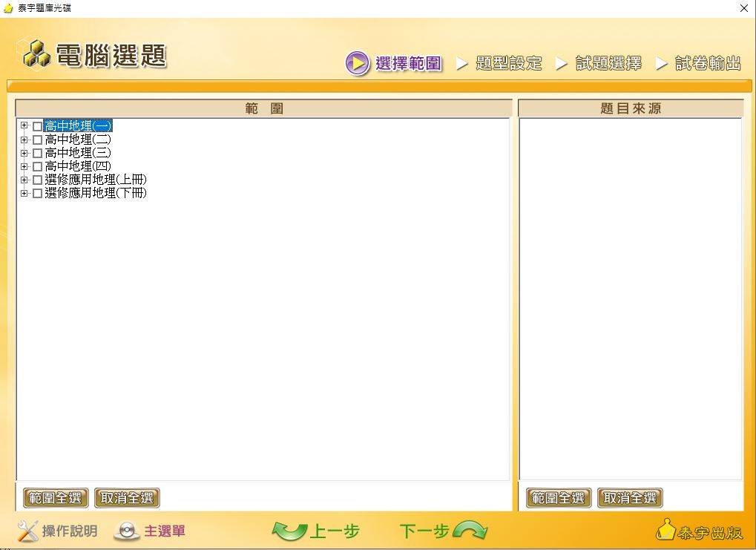The height and width of the screenshot is (550, 756).
Task: Check the 高中地理(二) checkbox
Action: (37, 140)
